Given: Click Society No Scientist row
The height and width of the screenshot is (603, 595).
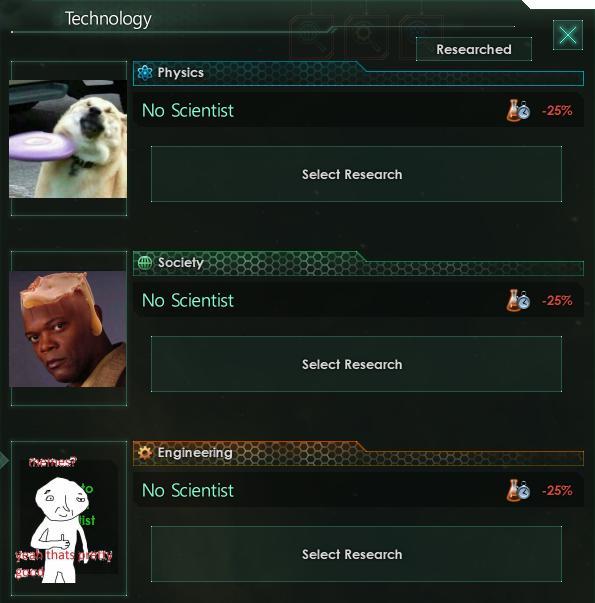Looking at the screenshot, I should (x=358, y=300).
